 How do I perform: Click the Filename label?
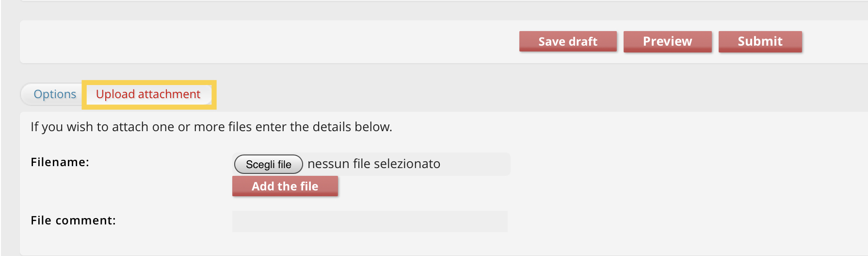[60, 162]
